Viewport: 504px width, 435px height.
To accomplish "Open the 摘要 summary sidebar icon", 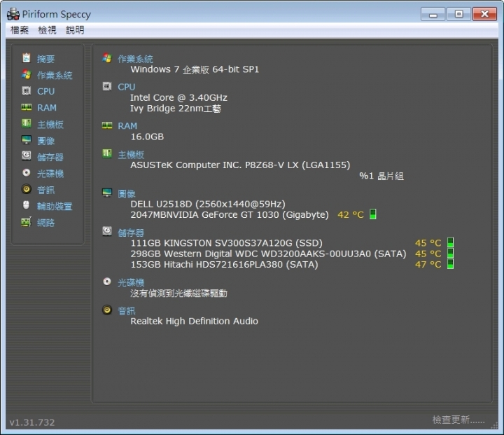I will click(x=27, y=58).
